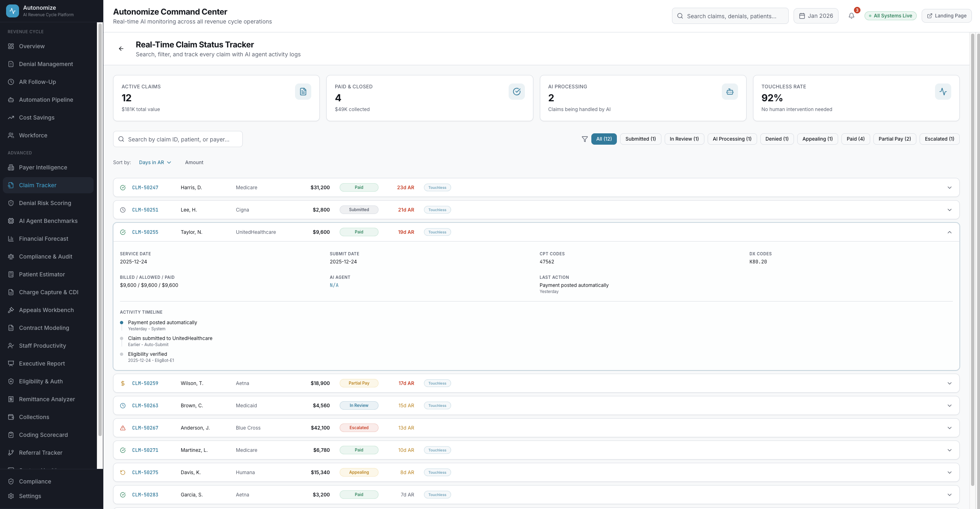Image resolution: width=980 pixels, height=509 pixels.
Task: Expand claim CLM-50263 details
Action: tap(949, 405)
